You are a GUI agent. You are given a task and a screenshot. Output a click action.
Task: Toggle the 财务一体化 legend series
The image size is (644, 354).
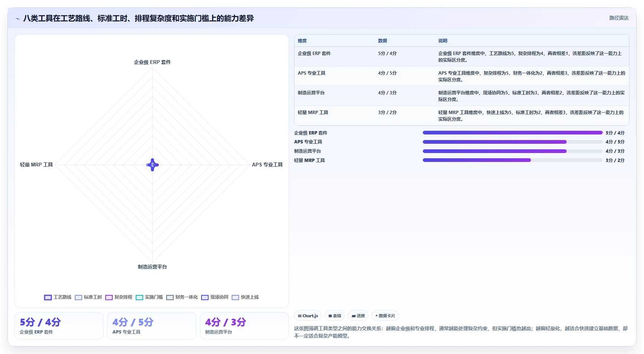(182, 297)
